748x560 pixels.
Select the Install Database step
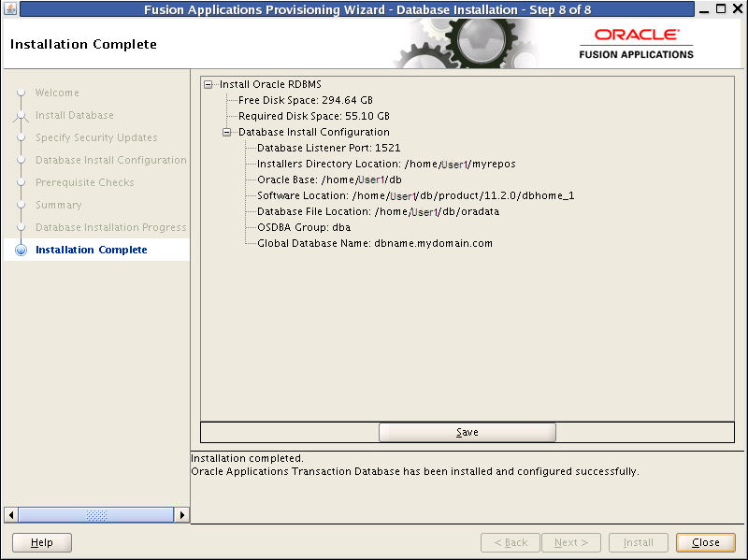pos(75,115)
